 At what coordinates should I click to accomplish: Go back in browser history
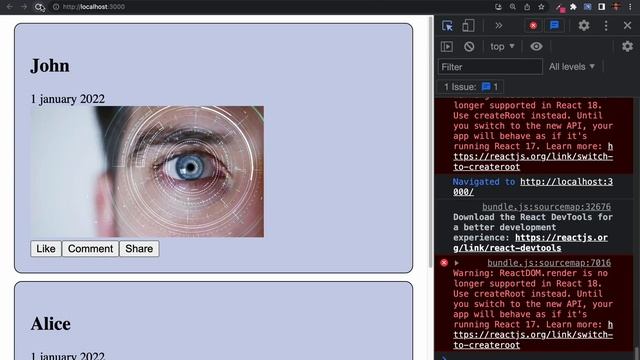click(9, 7)
